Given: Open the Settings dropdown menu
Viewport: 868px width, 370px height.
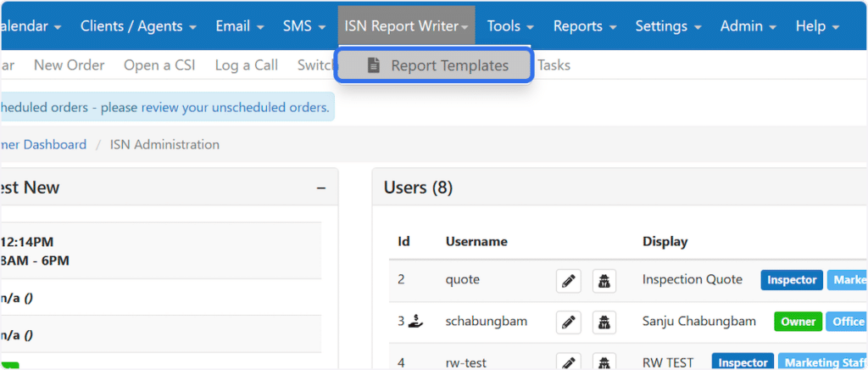Looking at the screenshot, I should coord(668,26).
